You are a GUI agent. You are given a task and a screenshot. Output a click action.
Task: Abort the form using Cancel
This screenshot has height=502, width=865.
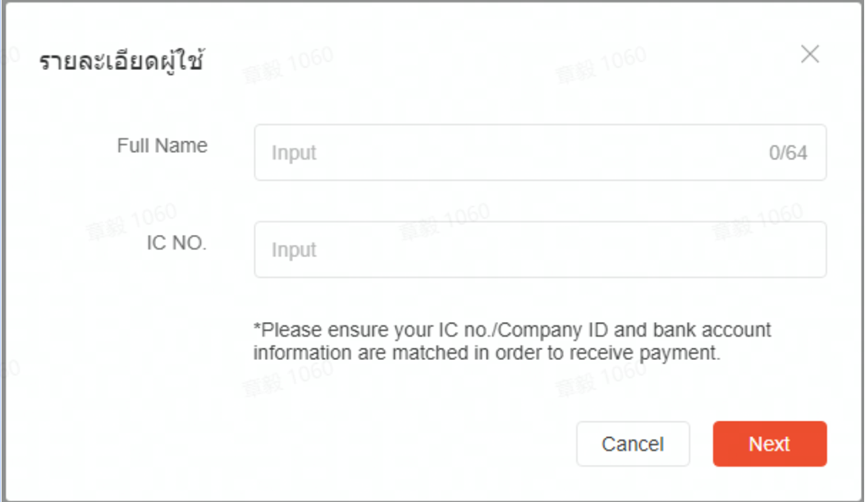tap(632, 444)
